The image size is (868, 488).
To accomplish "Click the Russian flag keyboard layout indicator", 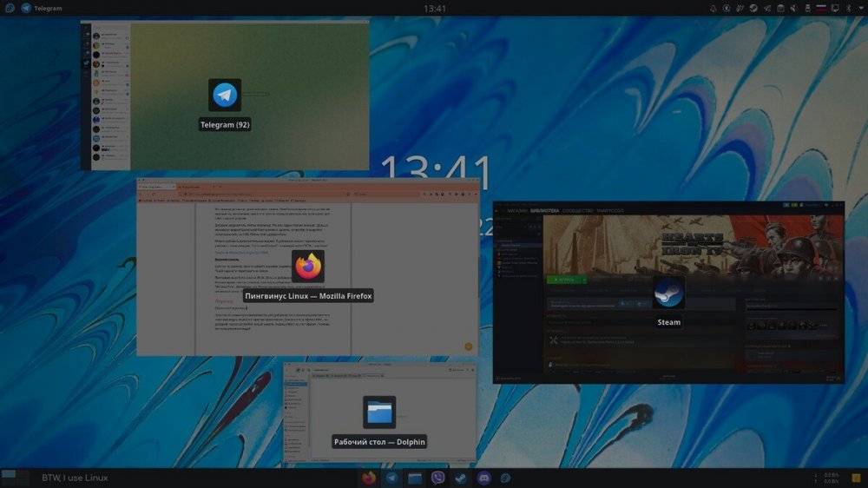I will [x=821, y=8].
